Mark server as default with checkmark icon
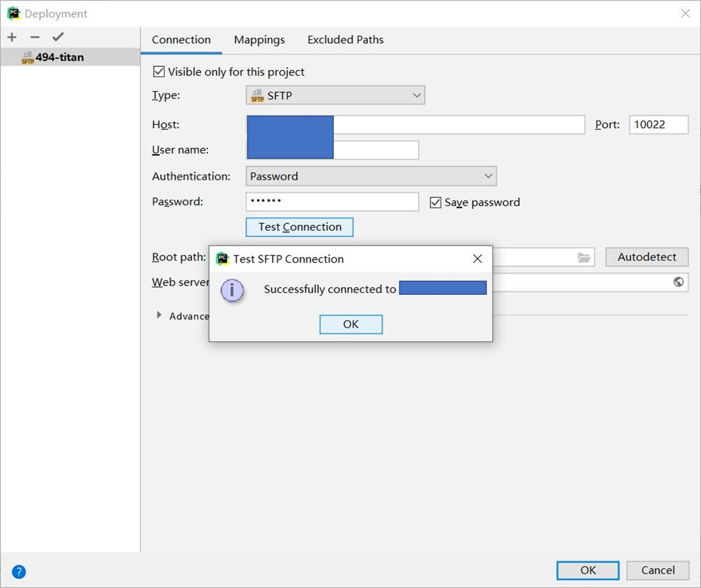 pyautogui.click(x=58, y=36)
